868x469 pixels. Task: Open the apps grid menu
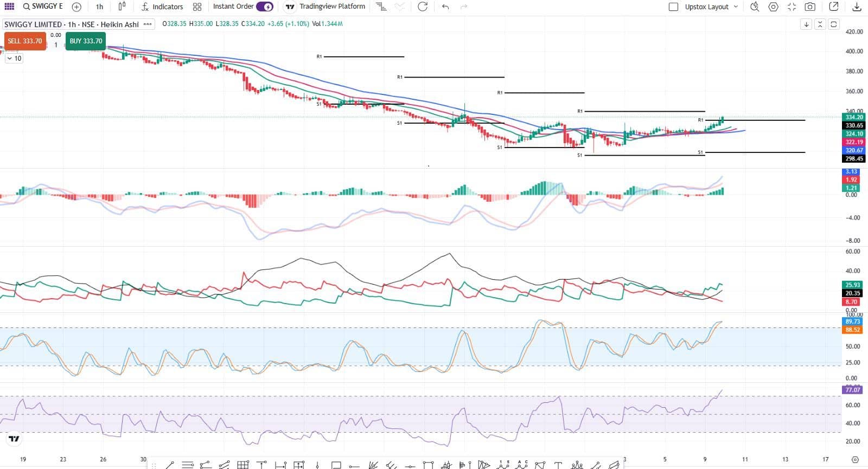point(9,7)
